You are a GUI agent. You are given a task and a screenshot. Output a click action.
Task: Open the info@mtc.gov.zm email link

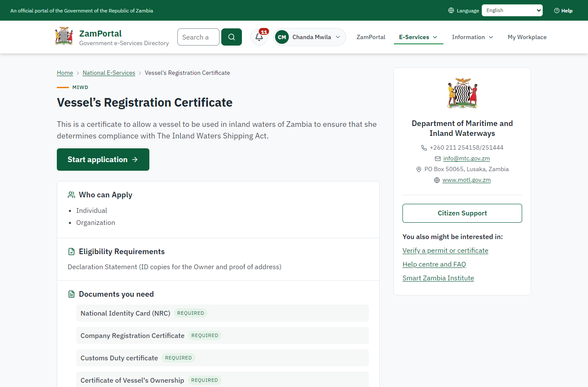pos(467,158)
